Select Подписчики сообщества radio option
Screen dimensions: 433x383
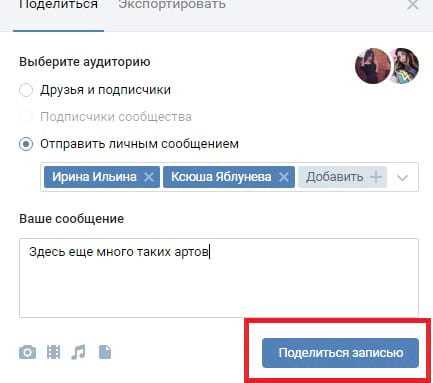click(x=26, y=117)
